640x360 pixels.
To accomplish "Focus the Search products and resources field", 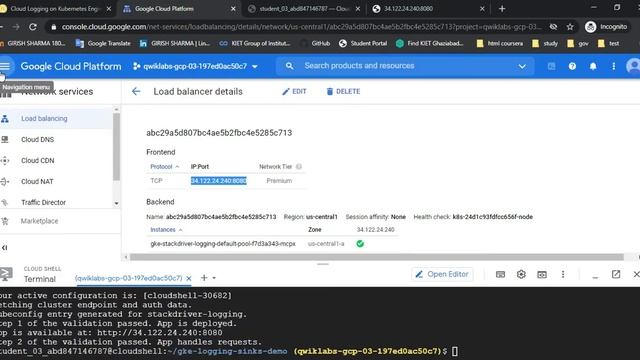I will tap(404, 66).
